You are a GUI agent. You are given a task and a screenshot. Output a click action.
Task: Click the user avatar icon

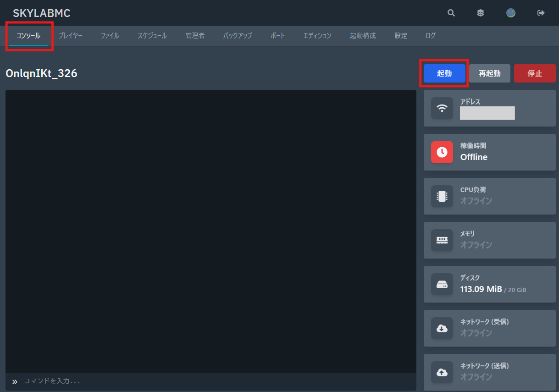coord(511,13)
